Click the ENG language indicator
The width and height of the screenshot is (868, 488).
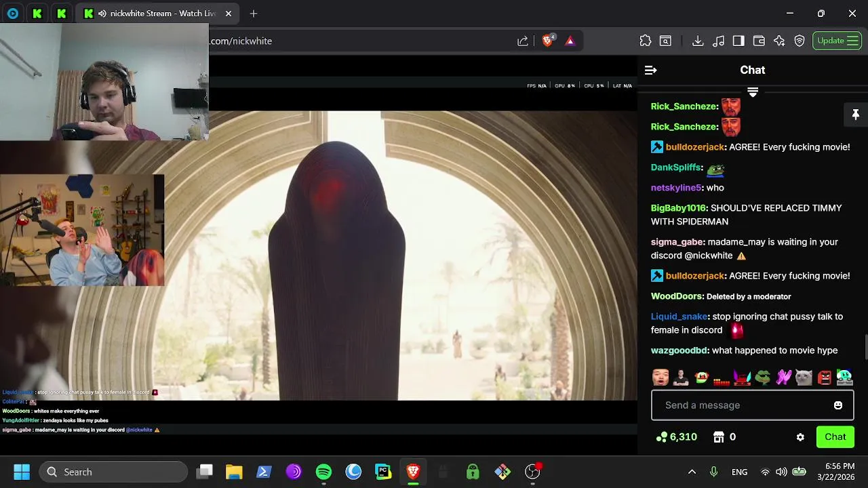[x=739, y=472]
